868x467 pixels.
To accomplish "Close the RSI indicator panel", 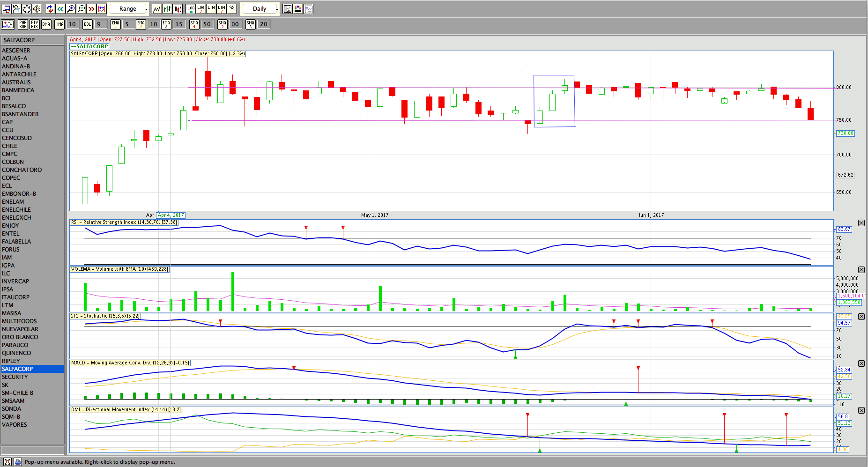I will click(861, 223).
